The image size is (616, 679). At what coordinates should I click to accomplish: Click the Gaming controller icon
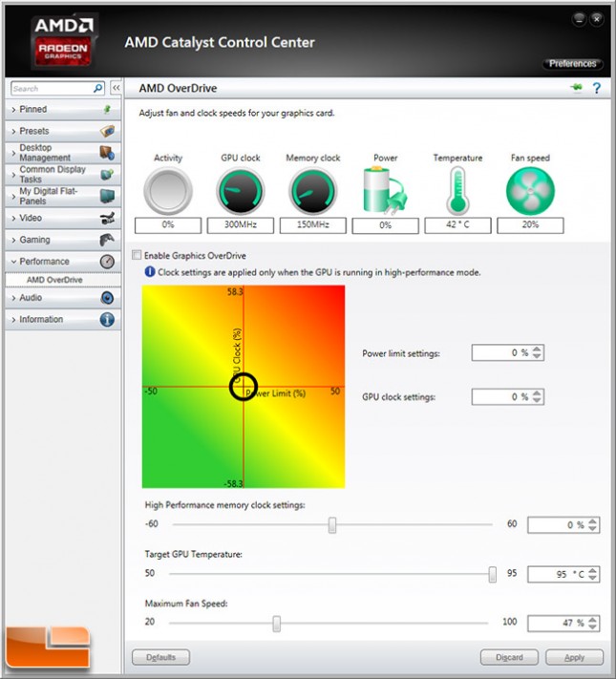(107, 240)
